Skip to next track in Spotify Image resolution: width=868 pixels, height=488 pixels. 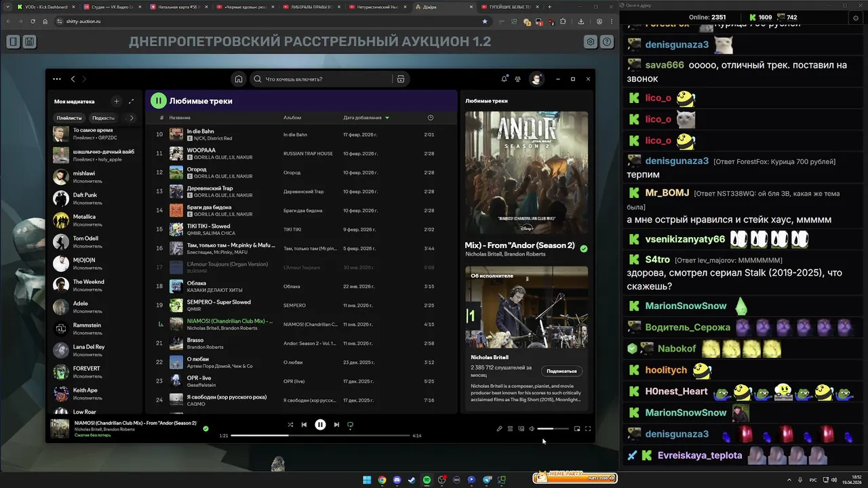tap(336, 424)
